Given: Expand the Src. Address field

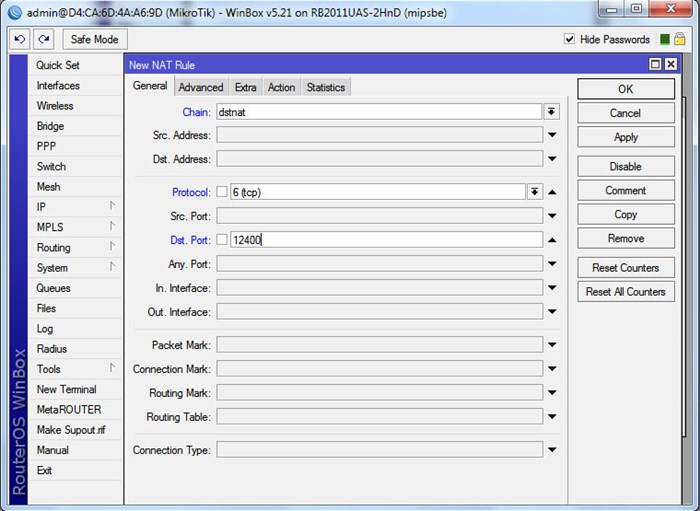Looking at the screenshot, I should [x=552, y=135].
